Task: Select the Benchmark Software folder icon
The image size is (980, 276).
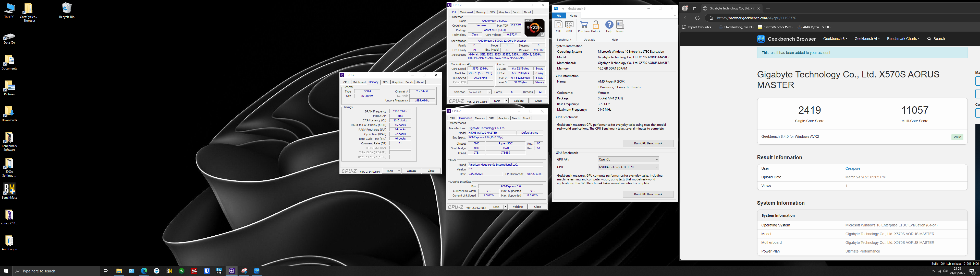Action: coord(9,141)
